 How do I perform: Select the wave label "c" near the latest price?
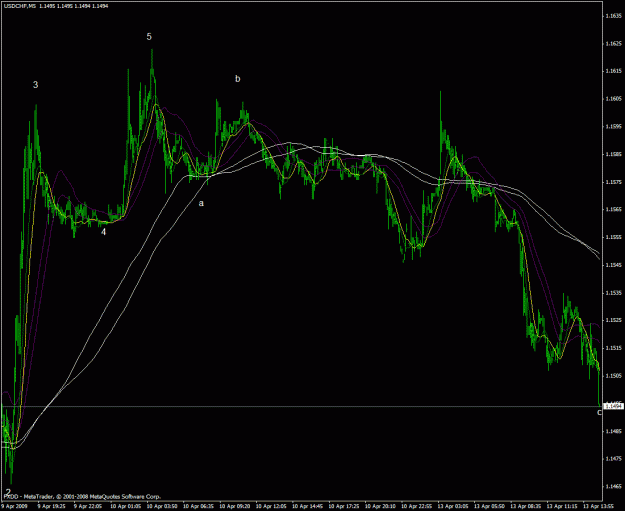[599, 412]
